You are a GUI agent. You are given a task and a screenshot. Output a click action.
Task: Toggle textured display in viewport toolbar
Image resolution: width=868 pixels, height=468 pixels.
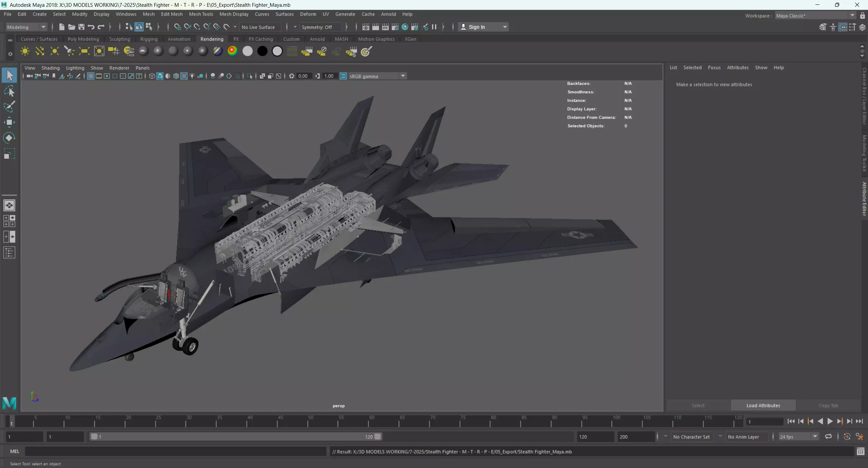tap(184, 76)
